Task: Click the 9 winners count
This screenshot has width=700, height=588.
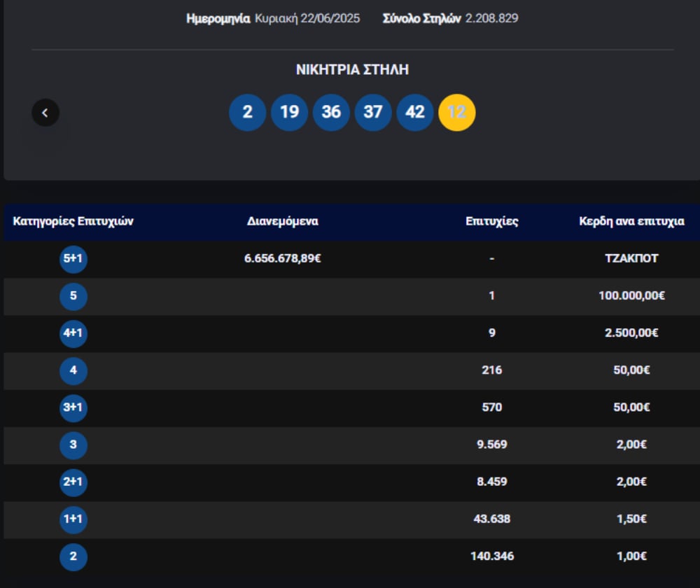Action: click(x=492, y=333)
